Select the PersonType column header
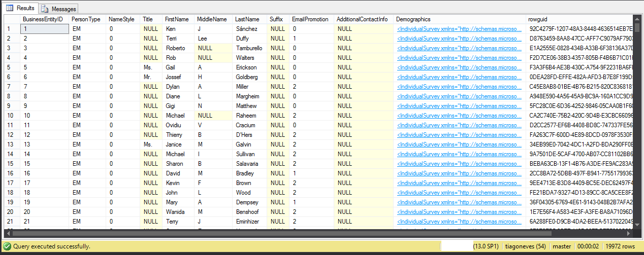The width and height of the screenshot is (644, 255). click(x=88, y=19)
